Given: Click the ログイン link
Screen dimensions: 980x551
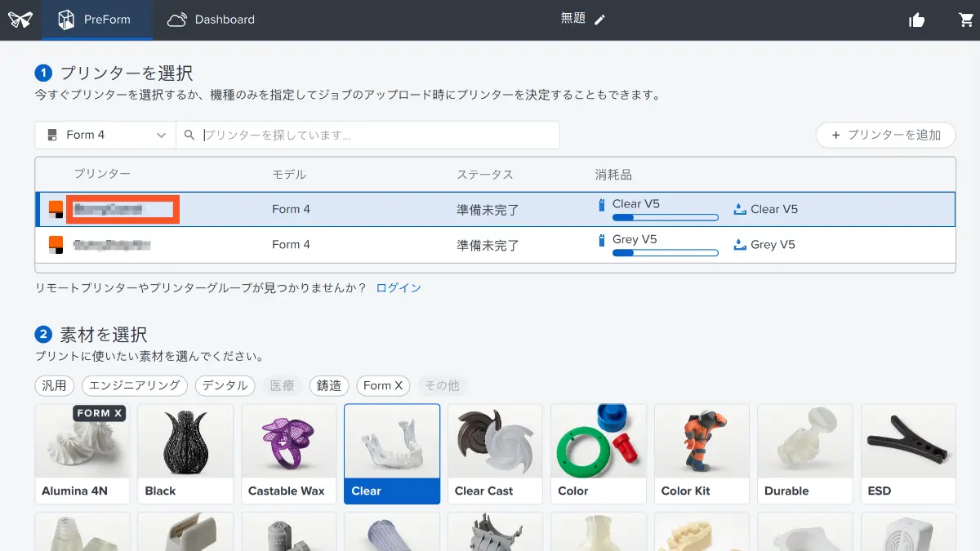Looking at the screenshot, I should click(x=399, y=288).
